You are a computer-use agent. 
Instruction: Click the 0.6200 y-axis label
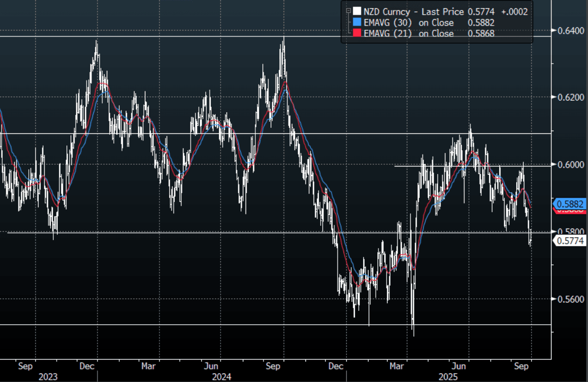tap(569, 97)
